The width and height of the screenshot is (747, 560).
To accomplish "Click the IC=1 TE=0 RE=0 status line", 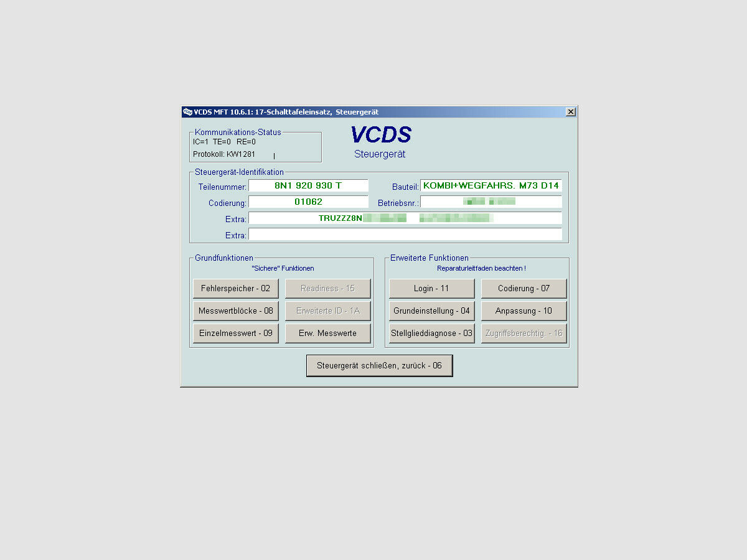I will click(x=224, y=142).
